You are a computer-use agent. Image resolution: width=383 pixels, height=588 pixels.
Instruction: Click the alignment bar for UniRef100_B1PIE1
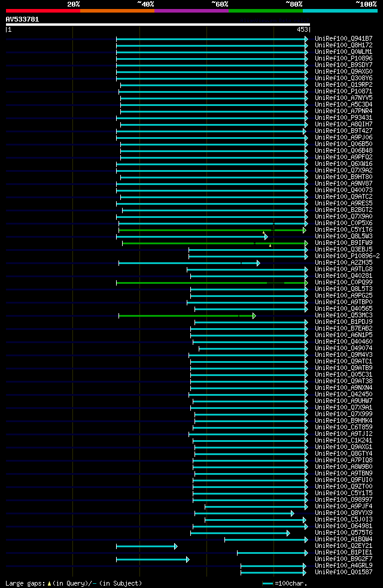(x=272, y=553)
